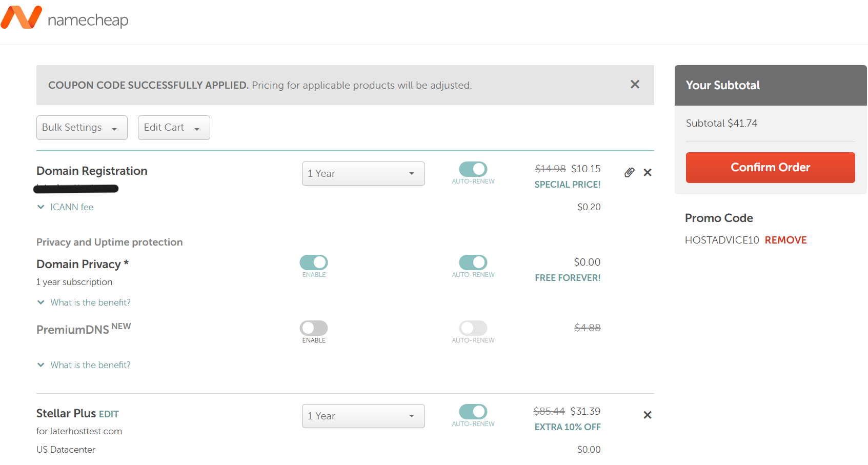
Task: Click the EXTRA 10% OFF label
Action: tap(568, 427)
